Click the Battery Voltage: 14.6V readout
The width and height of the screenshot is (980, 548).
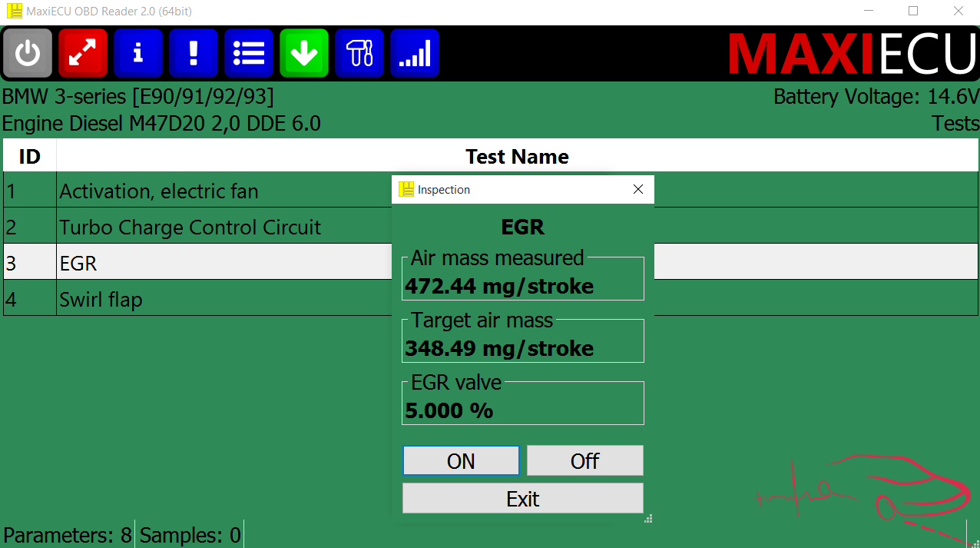[x=876, y=97]
